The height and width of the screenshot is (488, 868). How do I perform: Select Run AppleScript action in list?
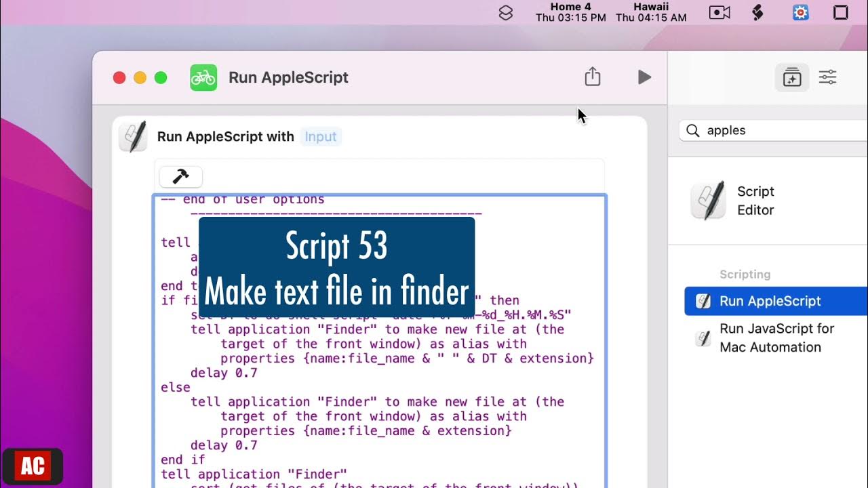776,301
